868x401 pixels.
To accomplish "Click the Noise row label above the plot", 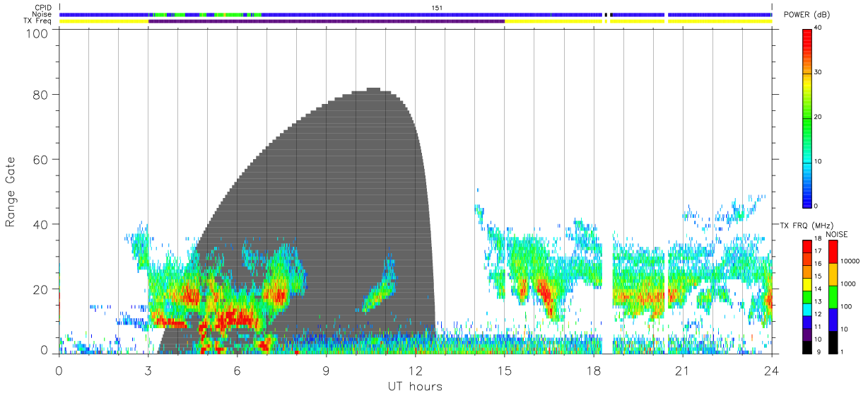I will coord(42,14).
